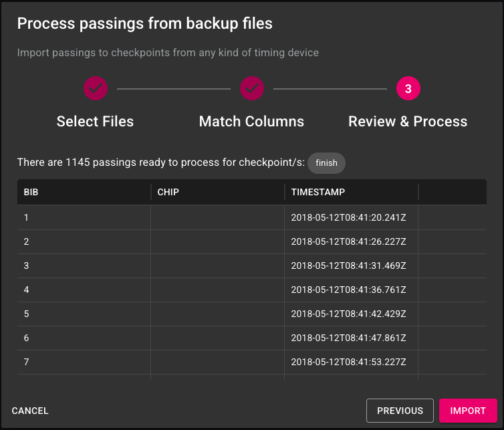504x430 pixels.
Task: Cancel the backup import dialog
Action: [x=30, y=411]
